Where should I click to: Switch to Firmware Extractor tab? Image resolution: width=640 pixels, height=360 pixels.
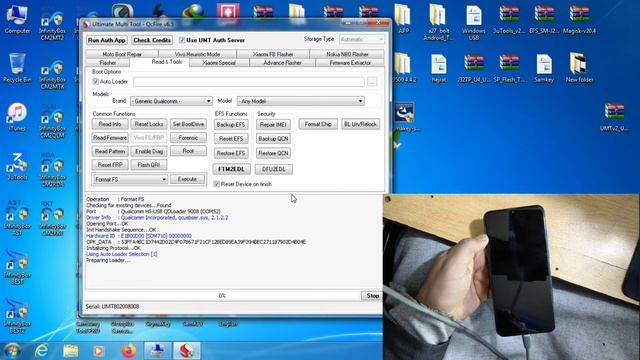click(350, 62)
